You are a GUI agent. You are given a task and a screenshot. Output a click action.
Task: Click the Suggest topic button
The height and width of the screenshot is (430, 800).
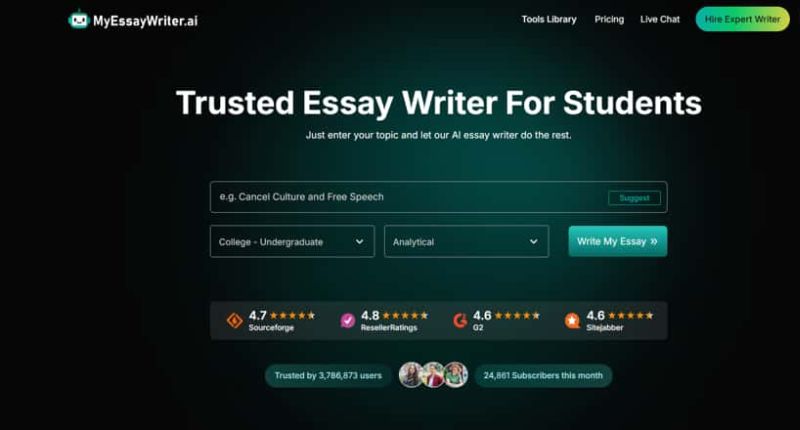pos(634,197)
